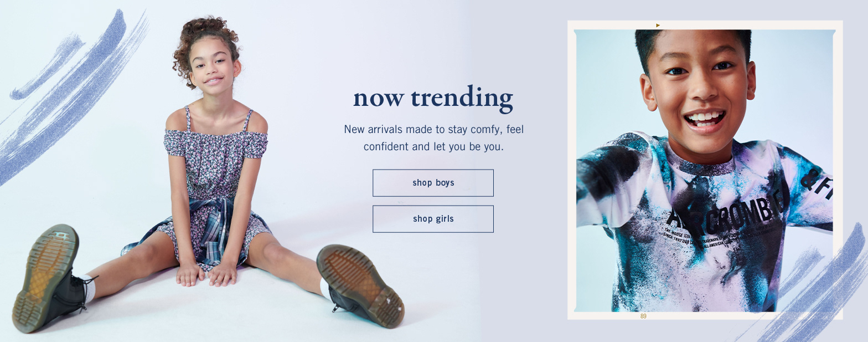Select the now trending heading
868x342 pixels.
click(x=433, y=98)
